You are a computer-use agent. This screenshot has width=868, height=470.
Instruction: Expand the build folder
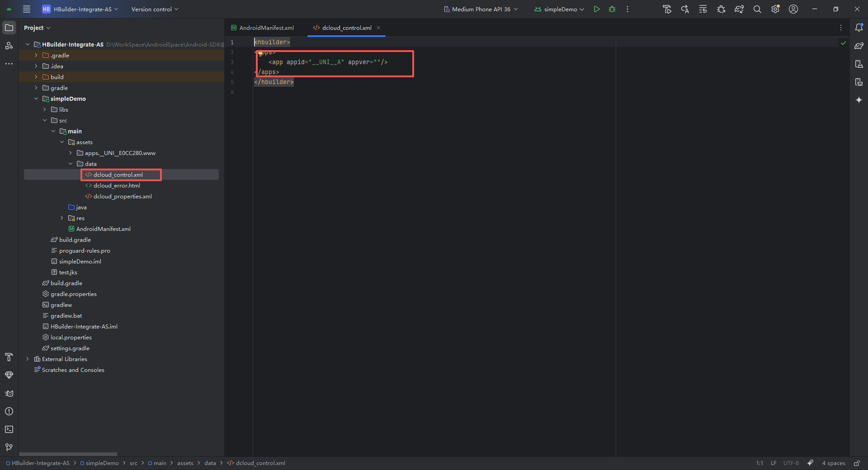36,77
